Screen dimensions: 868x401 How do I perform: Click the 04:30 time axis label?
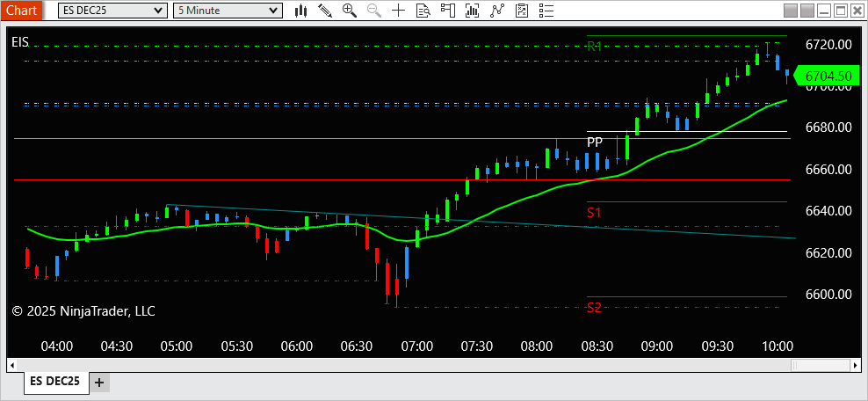[x=117, y=346]
